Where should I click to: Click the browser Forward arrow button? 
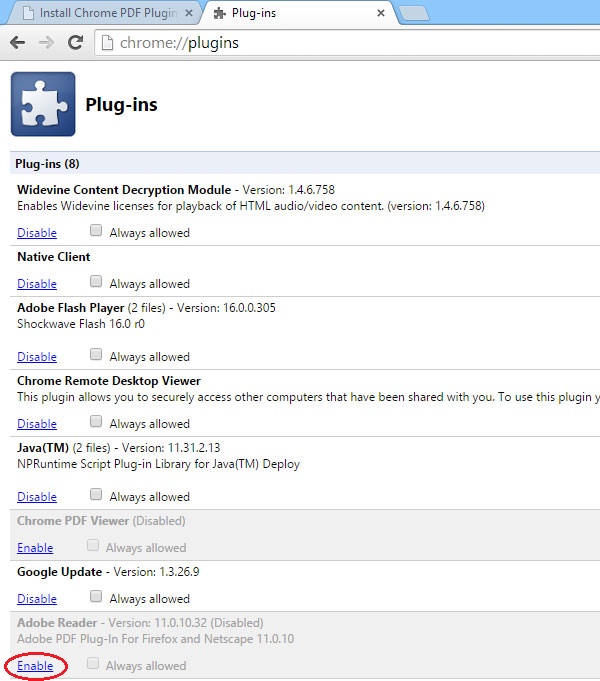46,43
